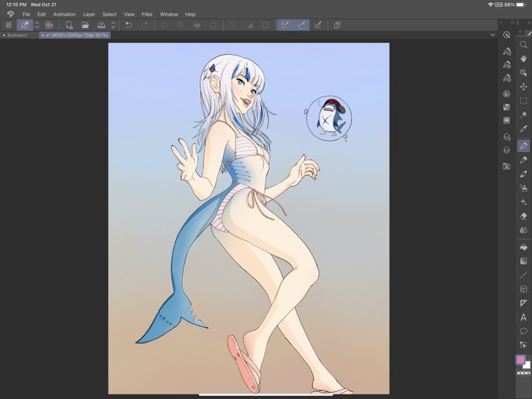Screen dimensions: 532x399
Task: Click the Clip Studio support icon
Action: (337, 25)
